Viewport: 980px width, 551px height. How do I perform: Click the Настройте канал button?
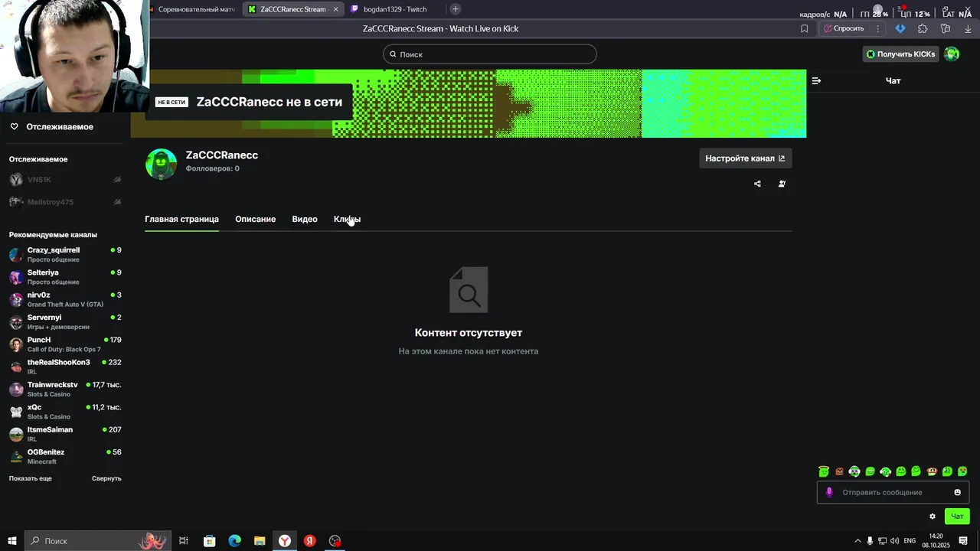point(745,158)
